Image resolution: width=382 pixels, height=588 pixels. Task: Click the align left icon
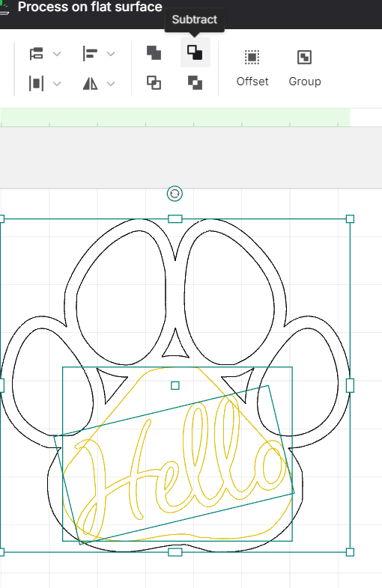[x=90, y=54]
